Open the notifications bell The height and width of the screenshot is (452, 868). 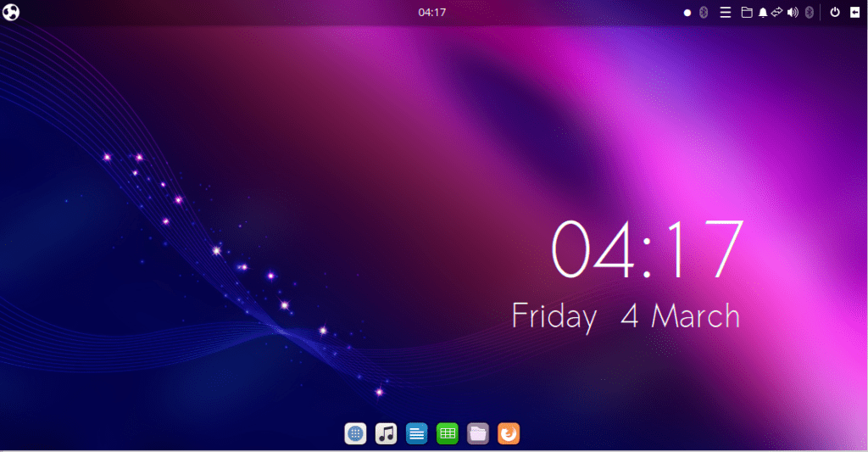(763, 12)
